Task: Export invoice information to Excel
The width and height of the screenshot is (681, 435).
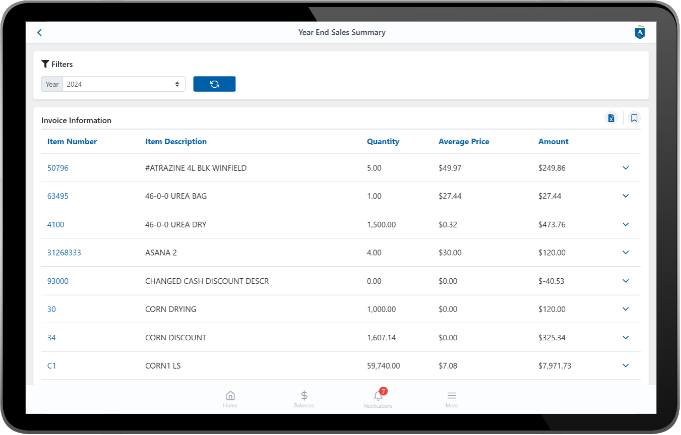Action: [611, 119]
